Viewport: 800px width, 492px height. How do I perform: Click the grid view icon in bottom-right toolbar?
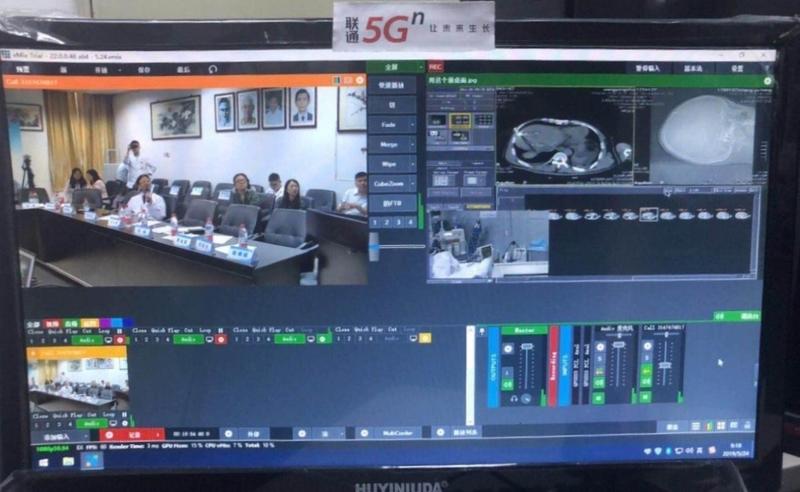721,425
